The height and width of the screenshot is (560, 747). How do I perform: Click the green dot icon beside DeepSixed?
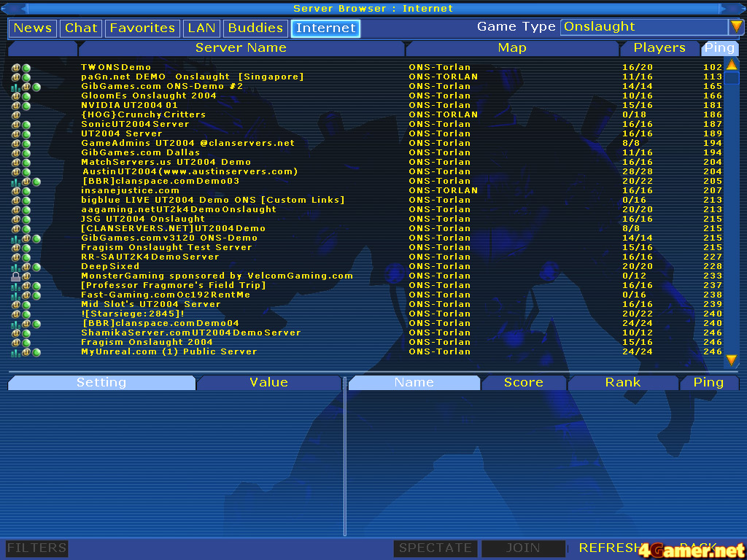pyautogui.click(x=36, y=267)
